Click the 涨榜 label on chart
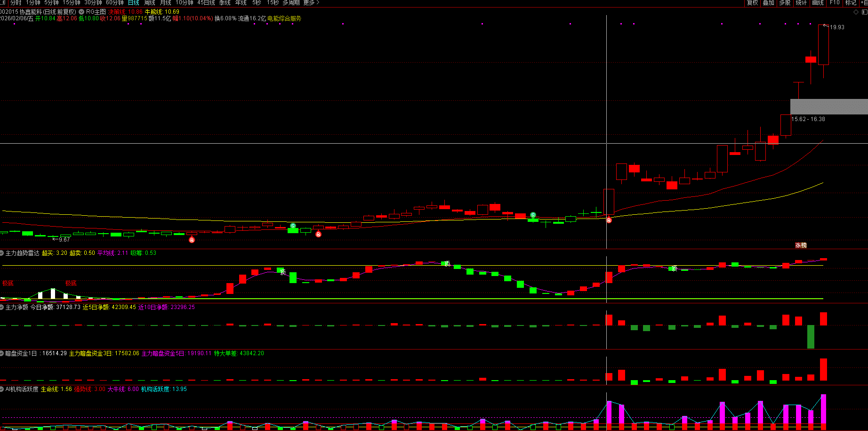This screenshot has height=431, width=868. (801, 245)
